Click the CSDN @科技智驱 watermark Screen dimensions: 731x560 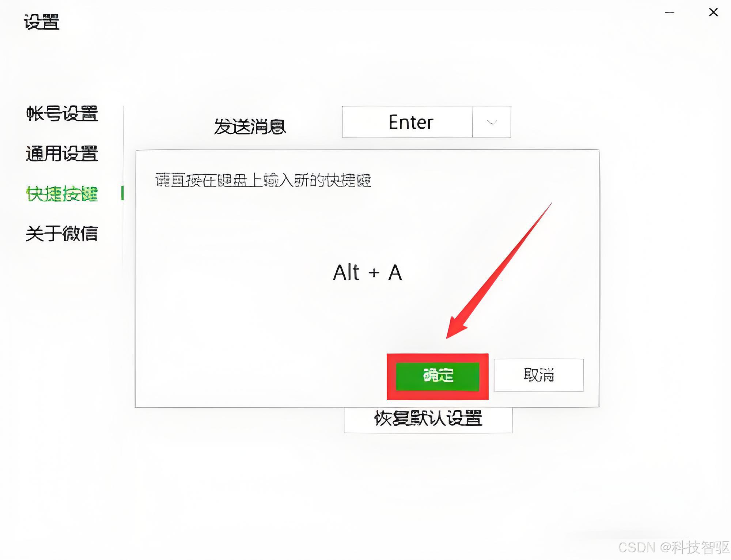tap(674, 547)
